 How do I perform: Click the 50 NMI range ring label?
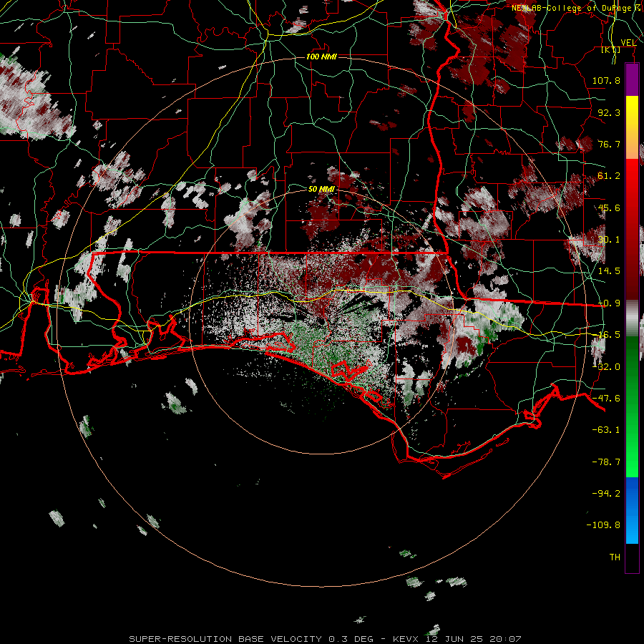(321, 190)
